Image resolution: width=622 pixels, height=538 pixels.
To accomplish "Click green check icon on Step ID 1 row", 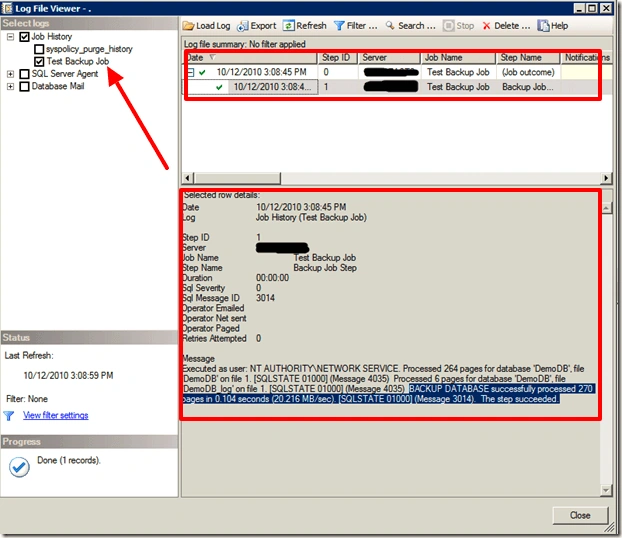I will [x=219, y=87].
